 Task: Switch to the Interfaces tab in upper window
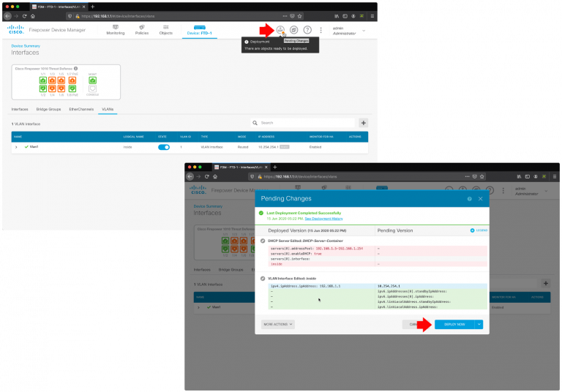pos(20,109)
